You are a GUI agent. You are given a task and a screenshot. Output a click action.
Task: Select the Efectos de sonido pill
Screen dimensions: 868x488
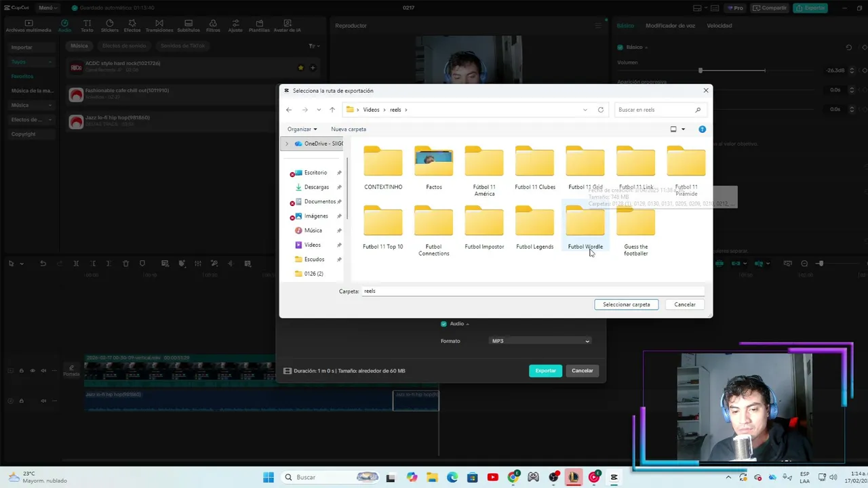click(124, 46)
